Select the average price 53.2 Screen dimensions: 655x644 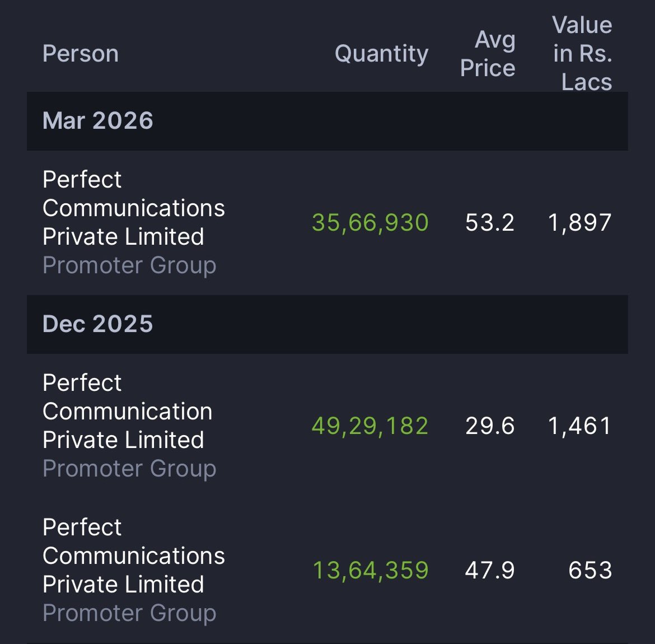[490, 223]
